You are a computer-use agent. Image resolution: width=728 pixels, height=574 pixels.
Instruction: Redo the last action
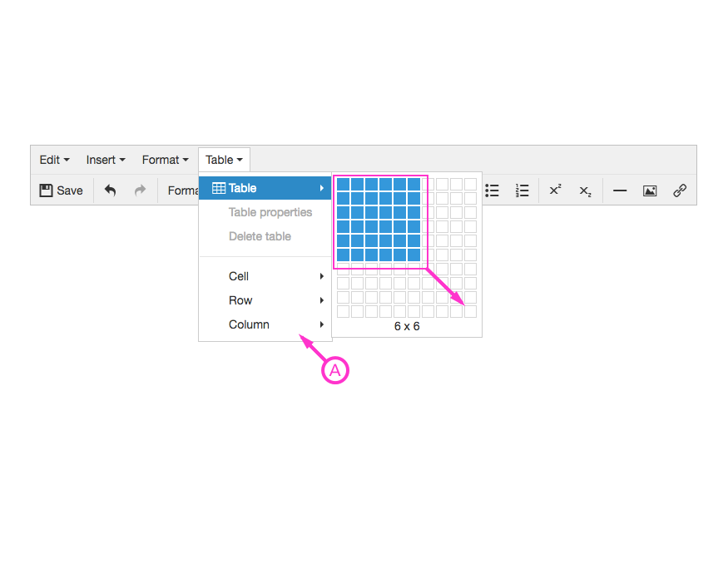(x=140, y=191)
